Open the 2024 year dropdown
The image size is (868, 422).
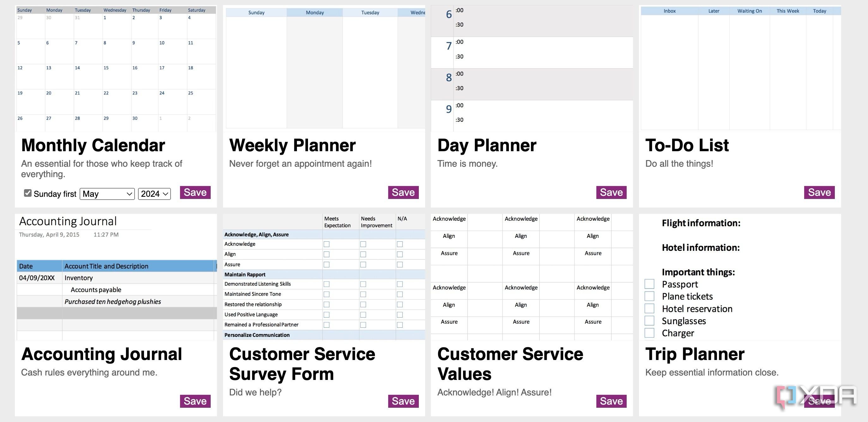[154, 194]
